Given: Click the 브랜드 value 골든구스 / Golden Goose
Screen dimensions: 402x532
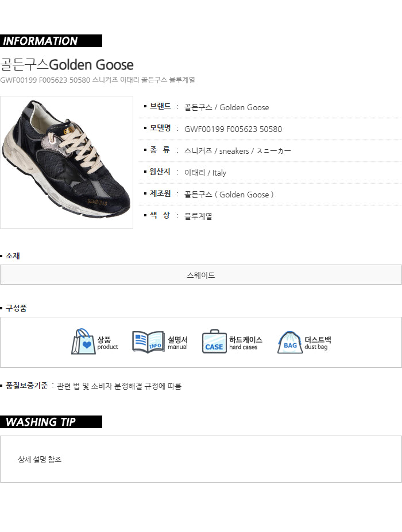Looking at the screenshot, I should pyautogui.click(x=226, y=107).
